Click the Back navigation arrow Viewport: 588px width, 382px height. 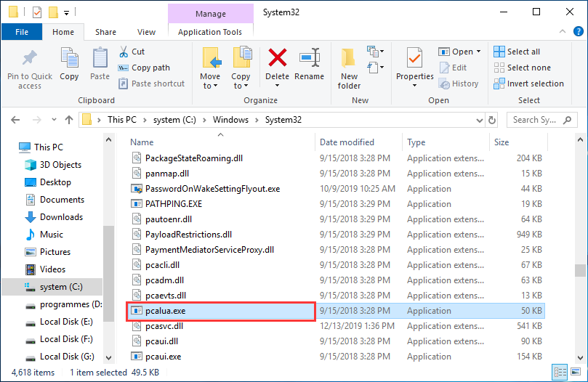click(x=15, y=120)
